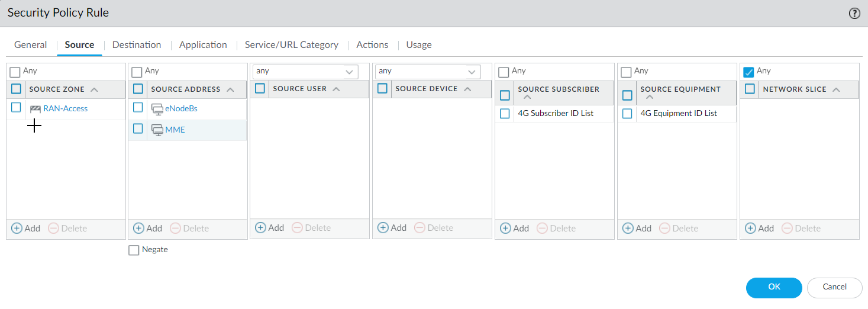Click the RAN-Access zone icon
868x309 pixels.
(x=36, y=109)
